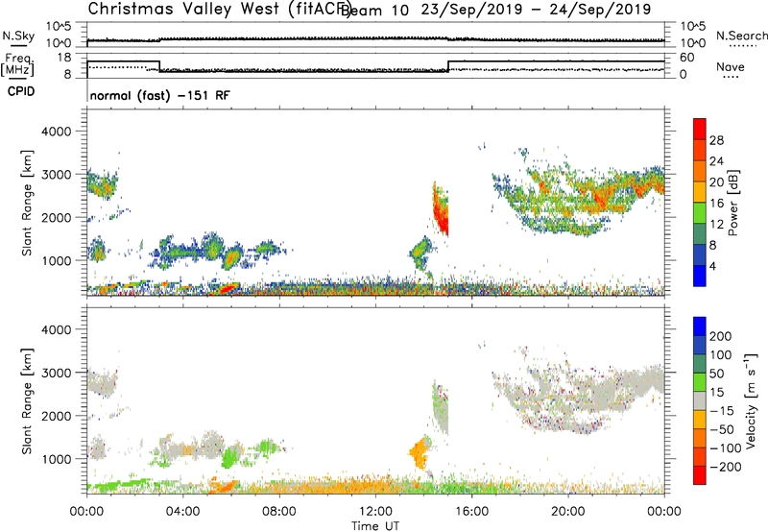The height and width of the screenshot is (532, 768).
Task: Click the 'Power [dB]' color bar title
Action: (x=732, y=203)
